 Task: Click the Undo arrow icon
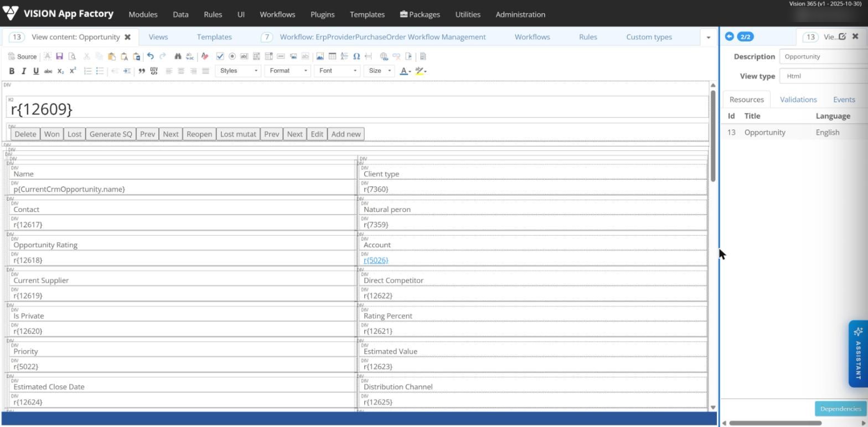150,56
